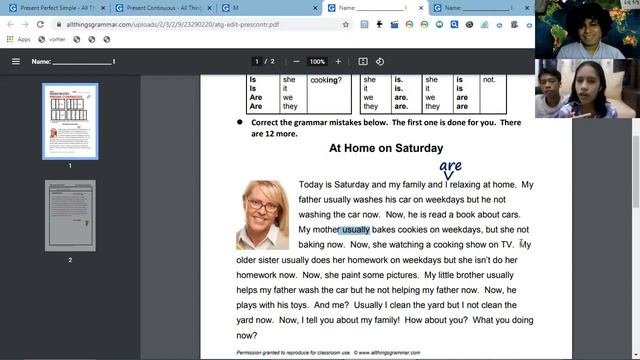Click the dark globe extension icon
The height and width of the screenshot is (360, 640).
[469, 24]
